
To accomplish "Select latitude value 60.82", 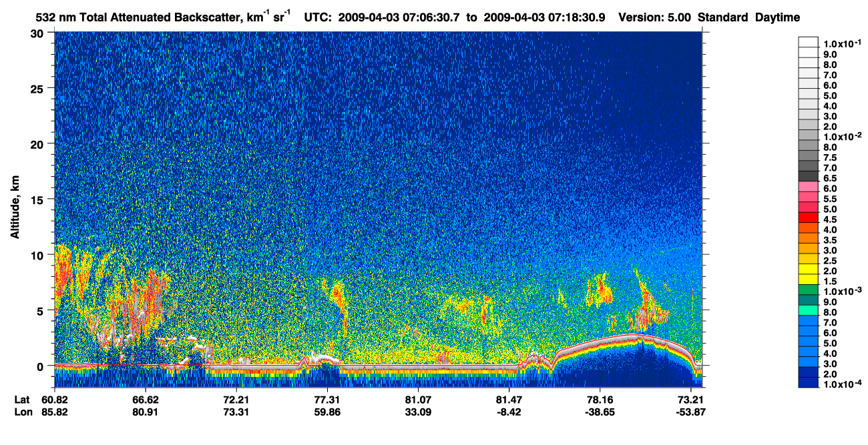I will point(55,400).
